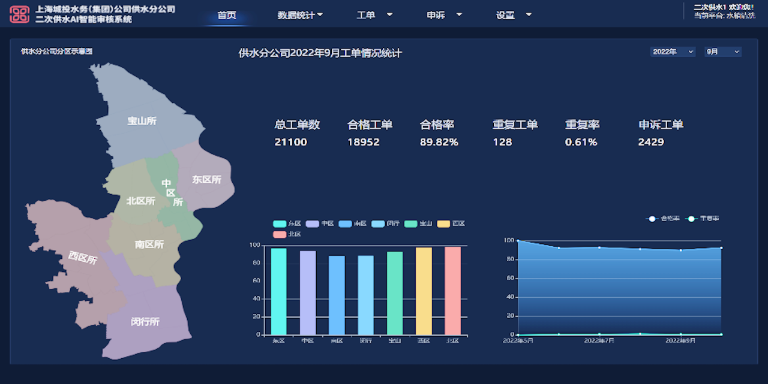
Task: Click the 重复率 value 0.61%
Action: coord(581,143)
